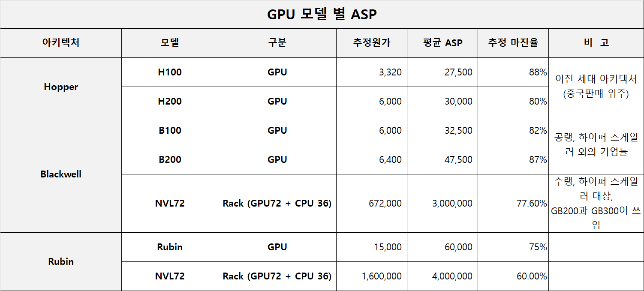Select the '평균 ASP' column header
This screenshot has width=644, height=291.
click(442, 43)
